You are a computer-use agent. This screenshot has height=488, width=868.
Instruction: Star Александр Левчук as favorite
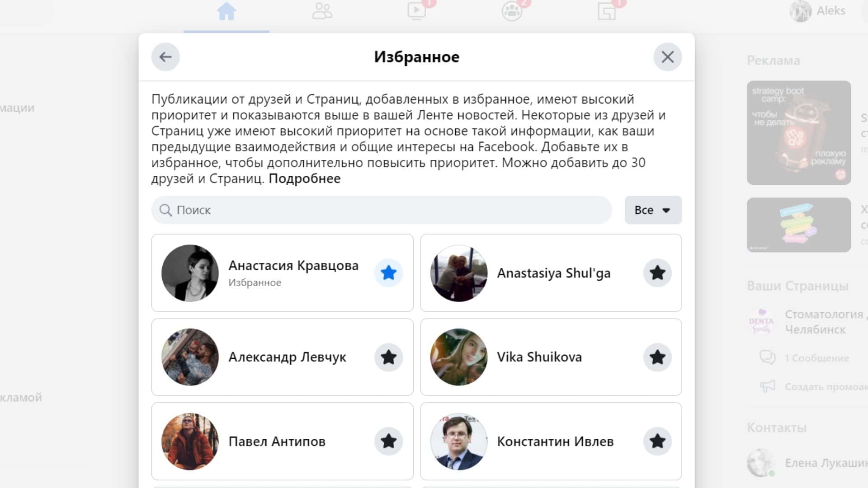(389, 357)
